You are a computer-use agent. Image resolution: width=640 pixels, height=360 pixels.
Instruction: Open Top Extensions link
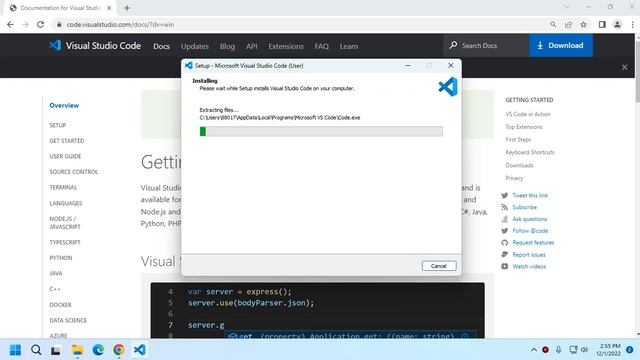point(524,127)
